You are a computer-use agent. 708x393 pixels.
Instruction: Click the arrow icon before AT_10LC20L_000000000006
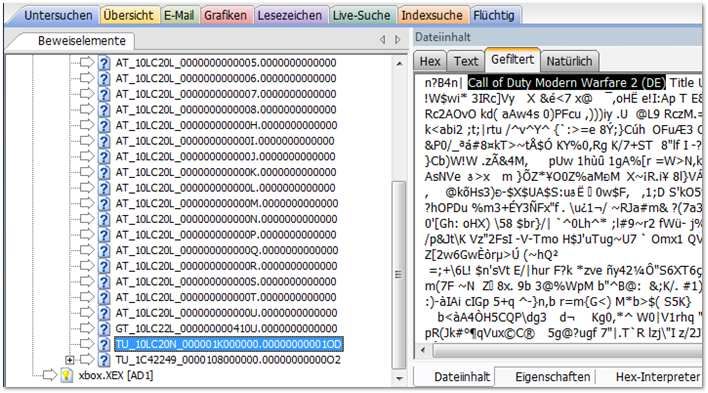[86, 78]
